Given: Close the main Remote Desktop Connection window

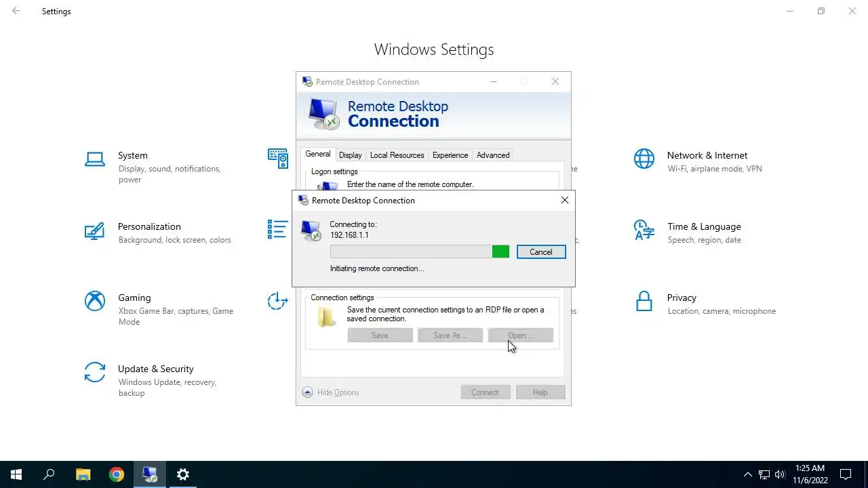Looking at the screenshot, I should 555,82.
